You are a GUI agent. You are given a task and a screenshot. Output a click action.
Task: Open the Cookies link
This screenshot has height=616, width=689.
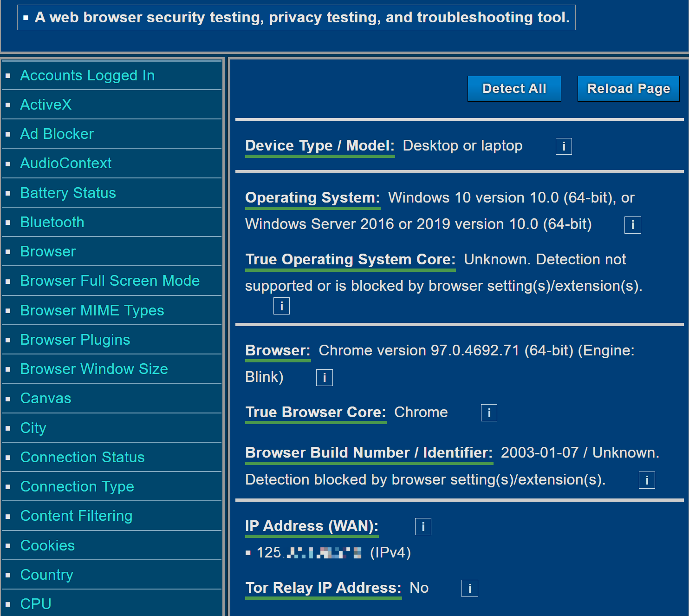48,545
